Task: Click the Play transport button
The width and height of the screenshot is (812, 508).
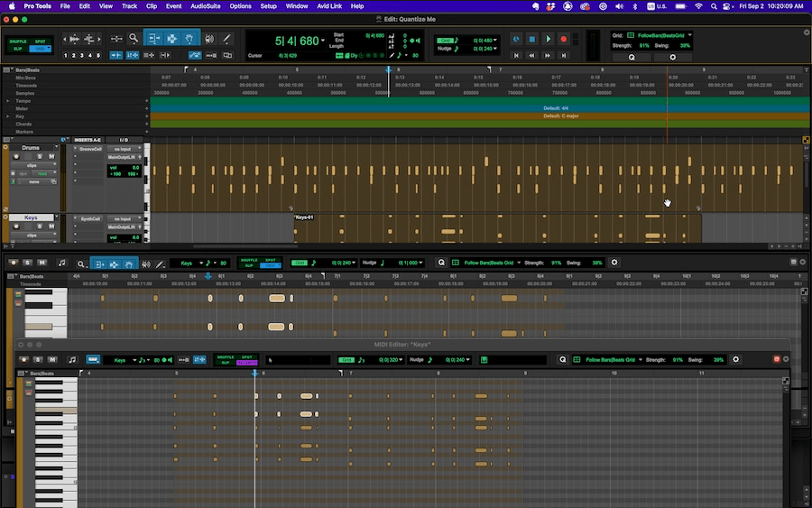Action: 548,39
